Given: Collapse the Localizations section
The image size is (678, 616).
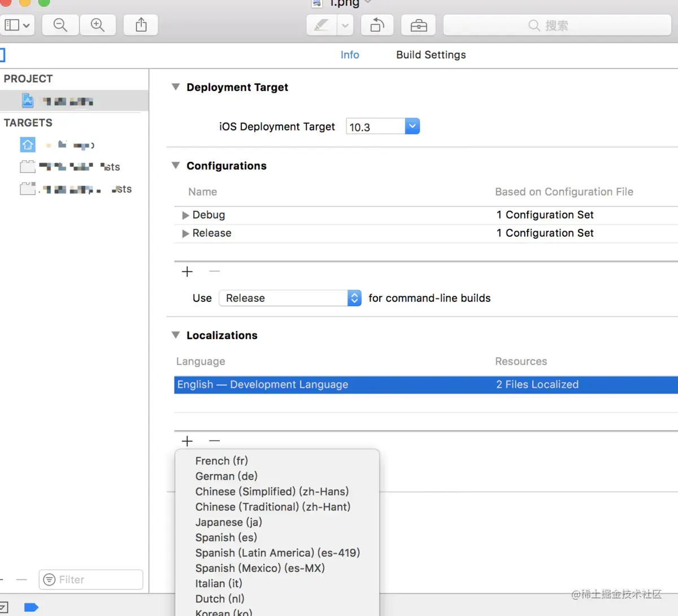Looking at the screenshot, I should tap(176, 335).
